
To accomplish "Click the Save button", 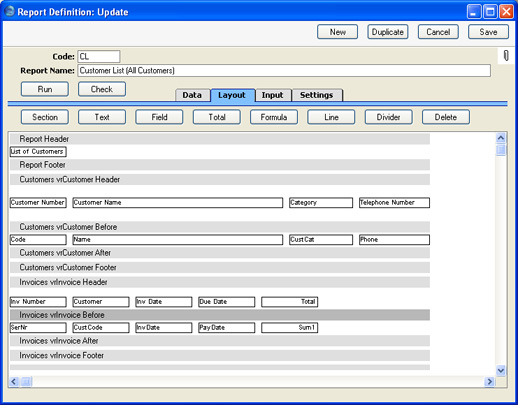I will pyautogui.click(x=488, y=32).
